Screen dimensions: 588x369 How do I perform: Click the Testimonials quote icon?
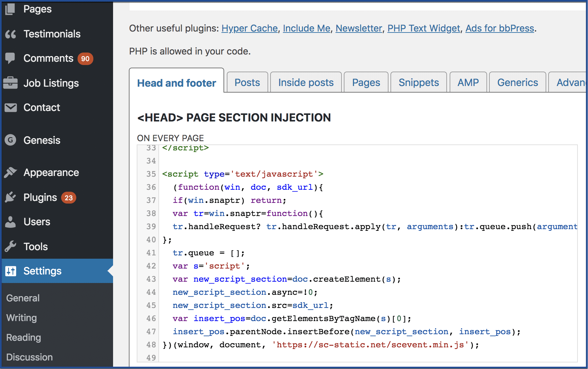11,34
